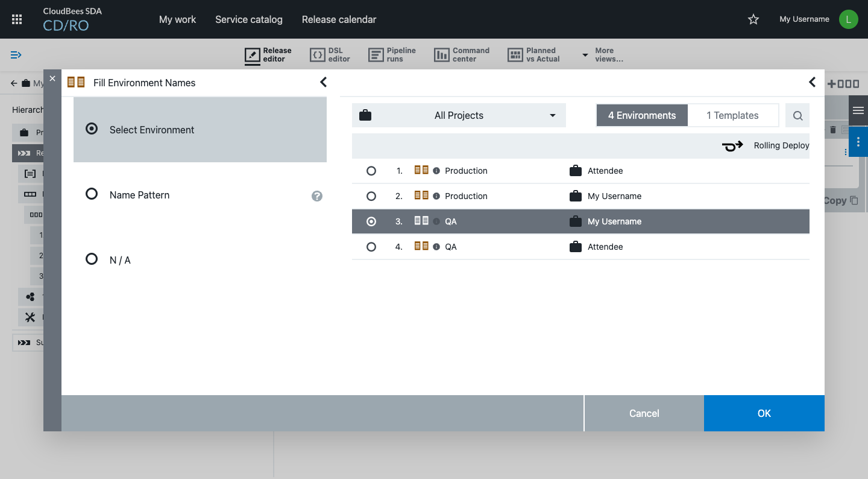Open the Pipeline runs view

pyautogui.click(x=392, y=55)
